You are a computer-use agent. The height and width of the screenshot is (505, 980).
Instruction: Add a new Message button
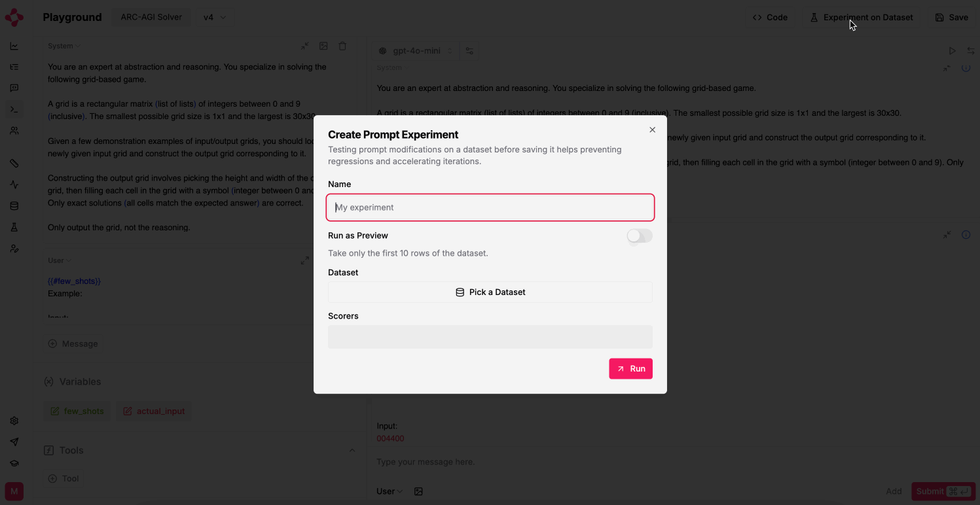pos(73,344)
